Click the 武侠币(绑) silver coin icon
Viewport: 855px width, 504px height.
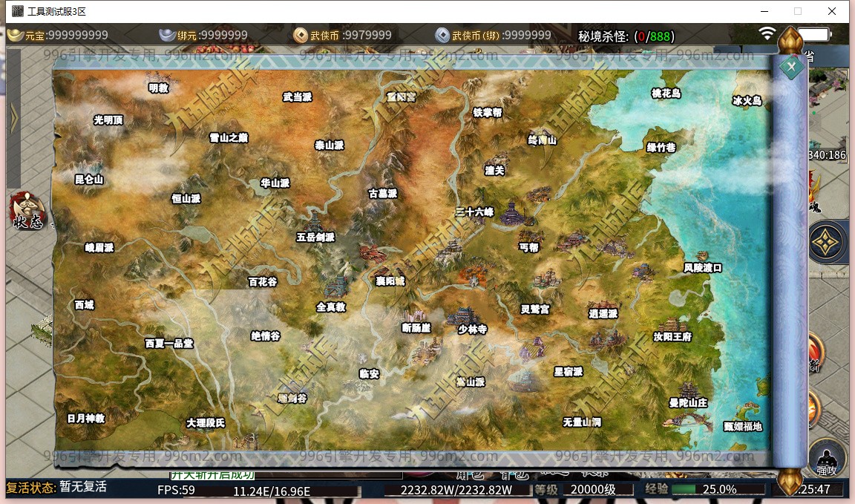coord(442,36)
